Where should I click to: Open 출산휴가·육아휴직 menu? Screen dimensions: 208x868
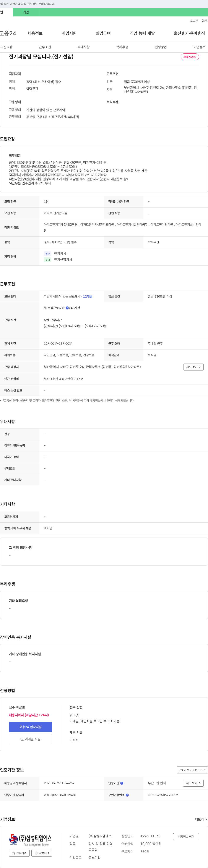pos(189,33)
